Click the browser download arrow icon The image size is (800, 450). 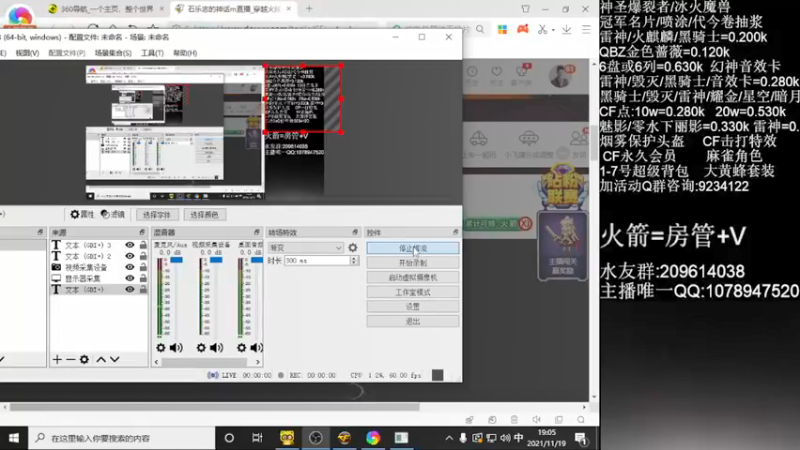point(566,30)
